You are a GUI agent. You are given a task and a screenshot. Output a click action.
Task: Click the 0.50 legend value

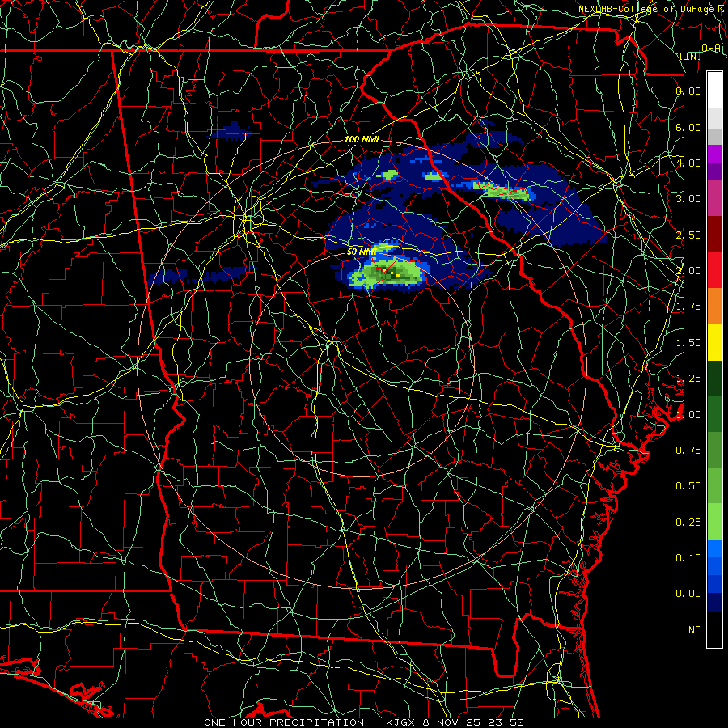[x=688, y=485]
